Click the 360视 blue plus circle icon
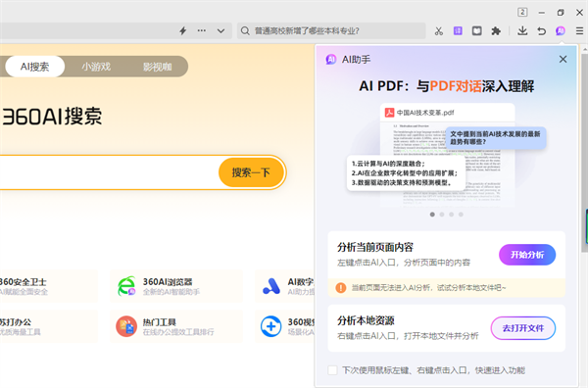The height and width of the screenshot is (388, 588). (271, 326)
